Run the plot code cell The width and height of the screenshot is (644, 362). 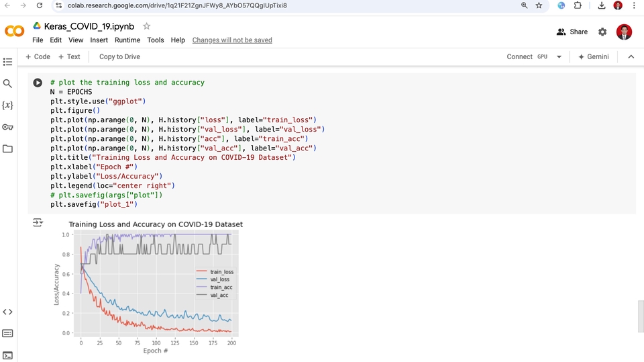pyautogui.click(x=38, y=83)
